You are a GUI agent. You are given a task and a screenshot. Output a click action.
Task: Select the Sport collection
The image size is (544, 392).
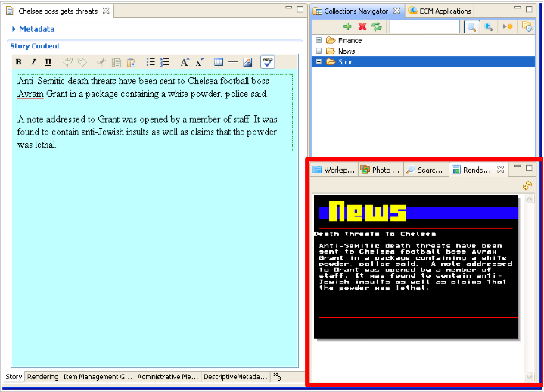(347, 62)
